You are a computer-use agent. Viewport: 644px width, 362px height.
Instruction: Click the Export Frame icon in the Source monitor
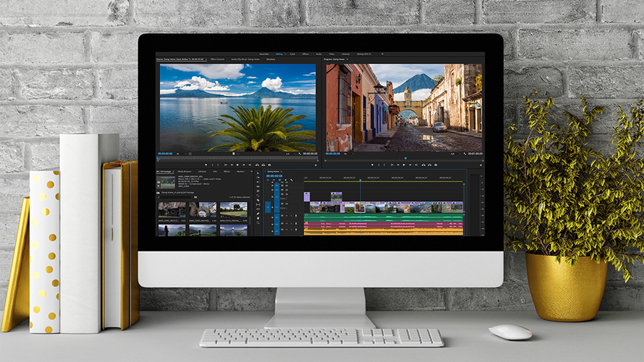[270, 165]
